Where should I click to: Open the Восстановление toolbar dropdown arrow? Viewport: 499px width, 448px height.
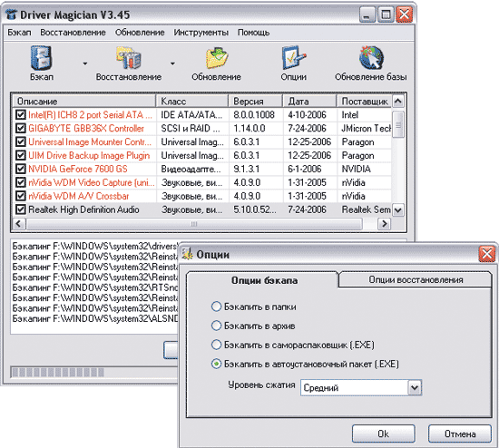[172, 63]
